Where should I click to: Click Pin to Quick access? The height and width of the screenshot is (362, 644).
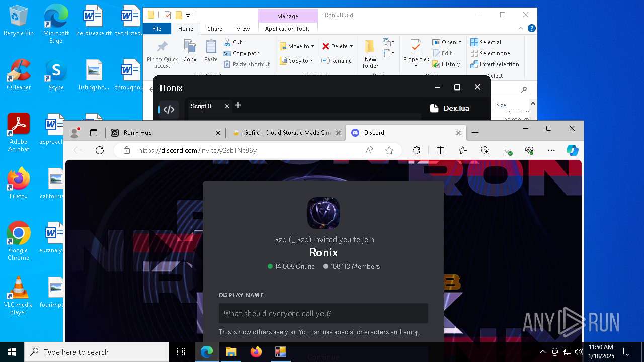tap(162, 54)
